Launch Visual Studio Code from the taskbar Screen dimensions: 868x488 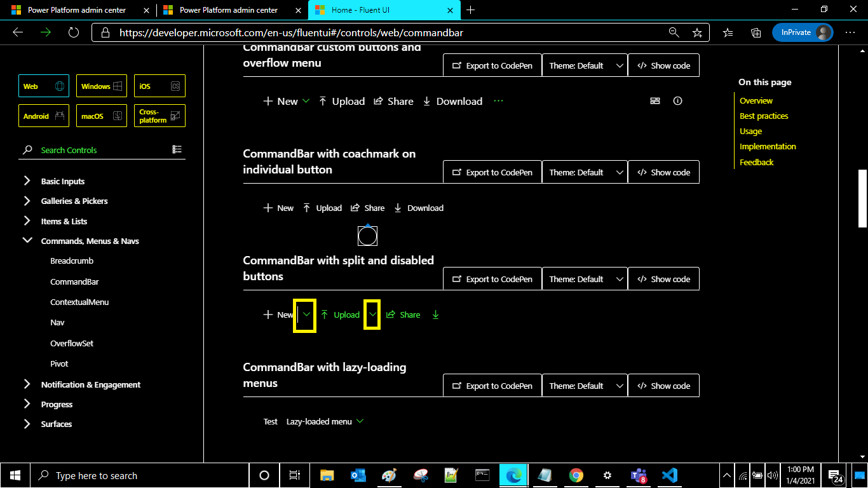click(670, 475)
